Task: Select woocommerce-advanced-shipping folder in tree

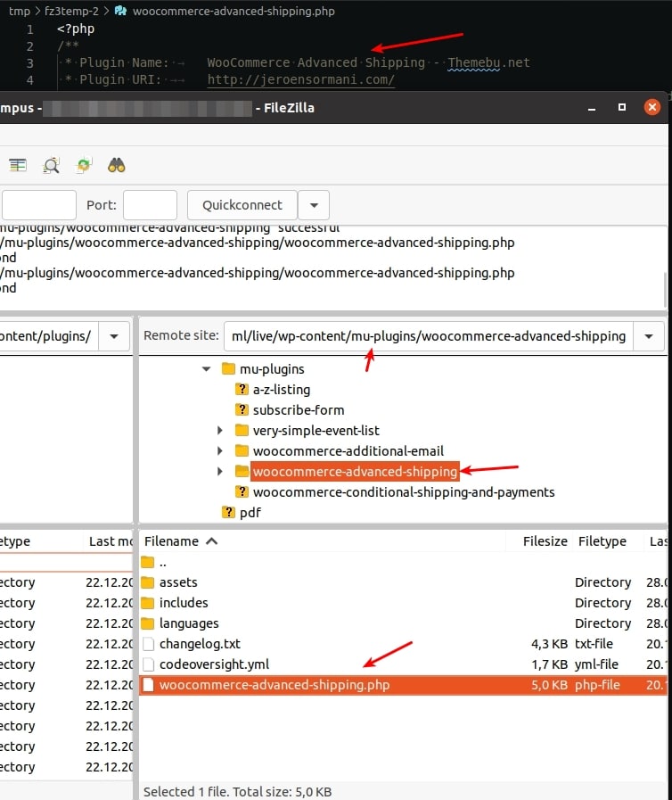Action: [355, 471]
